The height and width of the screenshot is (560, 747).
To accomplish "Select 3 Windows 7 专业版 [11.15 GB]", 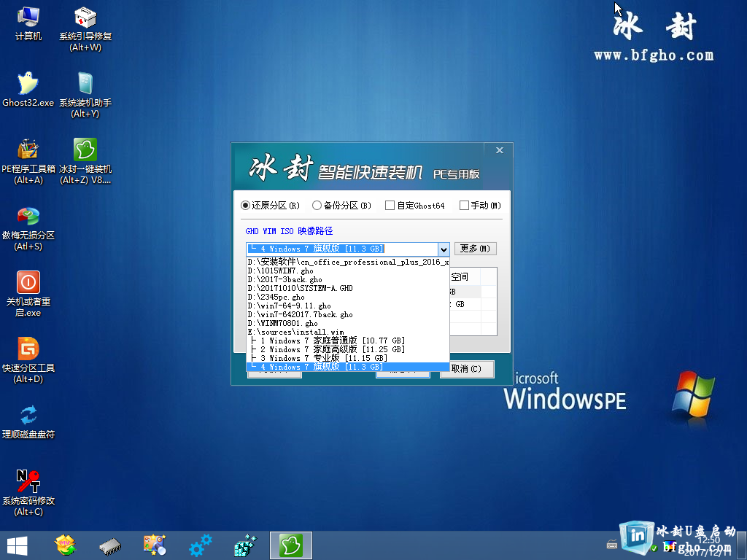I will [348, 358].
